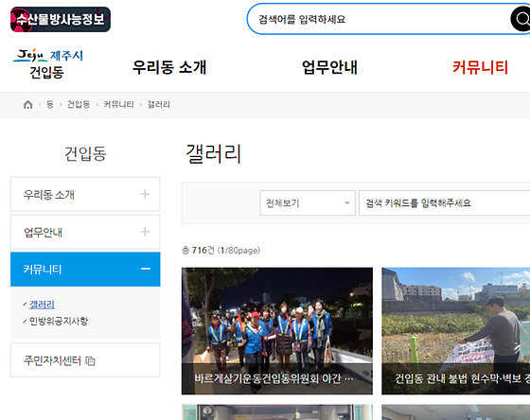Open the 전체보기 search category dropdown
530x420 pixels.
308,202
